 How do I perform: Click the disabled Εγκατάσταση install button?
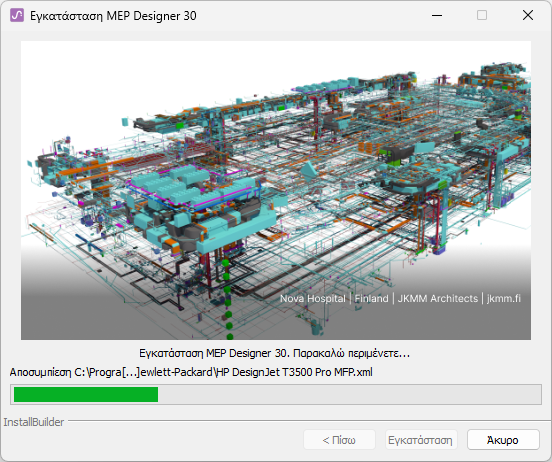coord(421,440)
